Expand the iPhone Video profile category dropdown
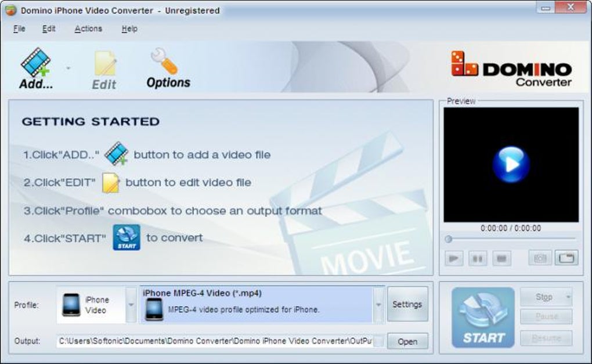The height and width of the screenshot is (364, 592). (131, 305)
